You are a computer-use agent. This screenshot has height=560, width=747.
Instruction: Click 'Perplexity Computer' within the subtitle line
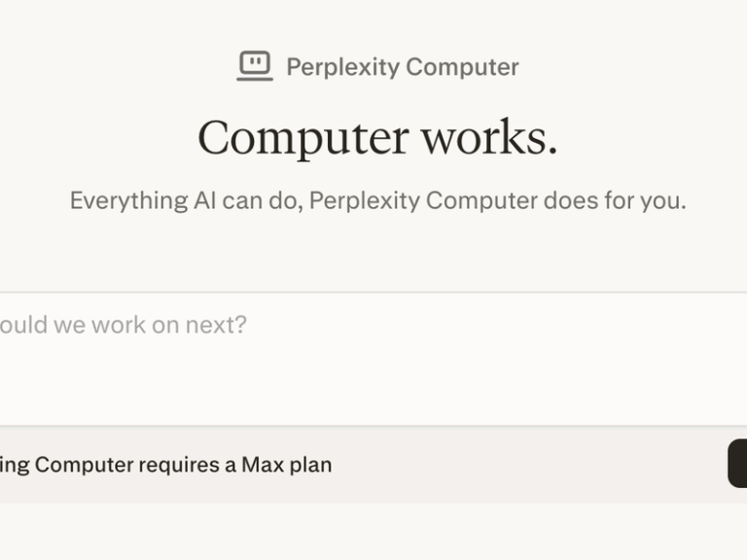coord(422,201)
